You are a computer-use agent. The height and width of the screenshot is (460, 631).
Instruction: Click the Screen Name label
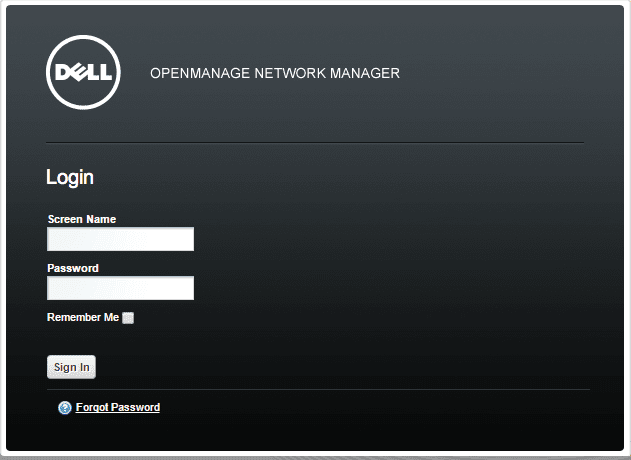point(82,219)
